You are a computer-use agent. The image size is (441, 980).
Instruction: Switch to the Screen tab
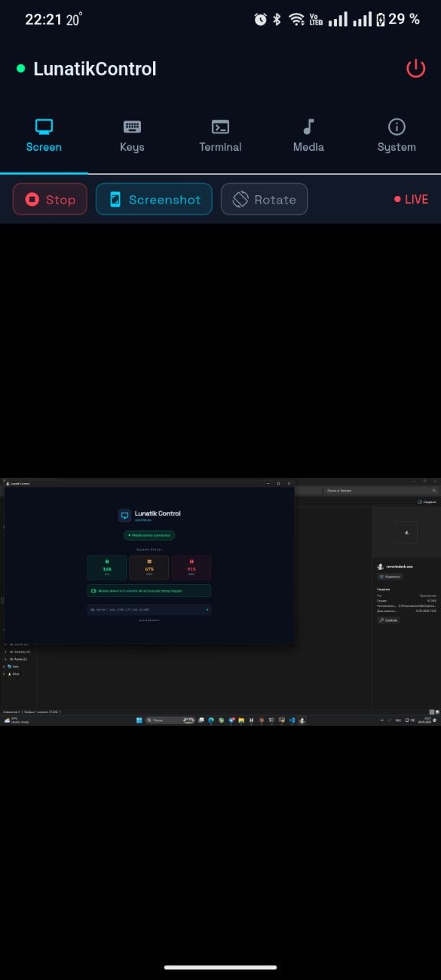(44, 136)
